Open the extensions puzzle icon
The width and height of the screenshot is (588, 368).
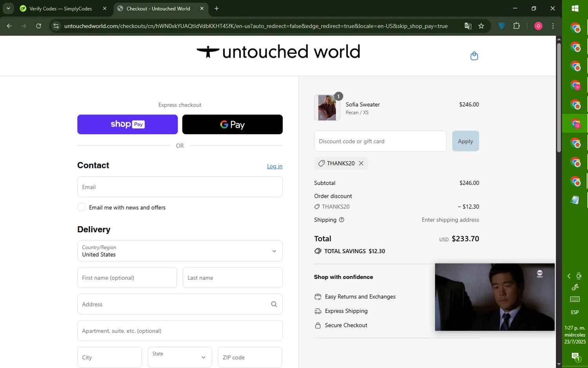[x=517, y=26]
